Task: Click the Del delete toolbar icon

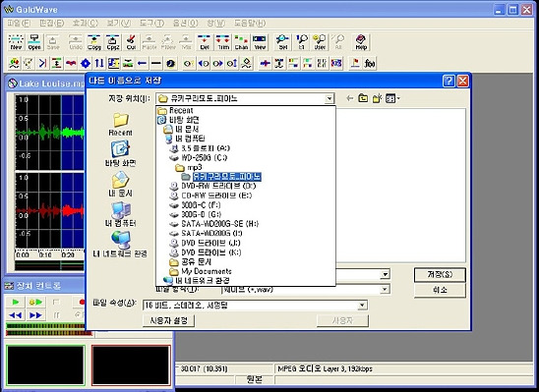Action: click(205, 42)
